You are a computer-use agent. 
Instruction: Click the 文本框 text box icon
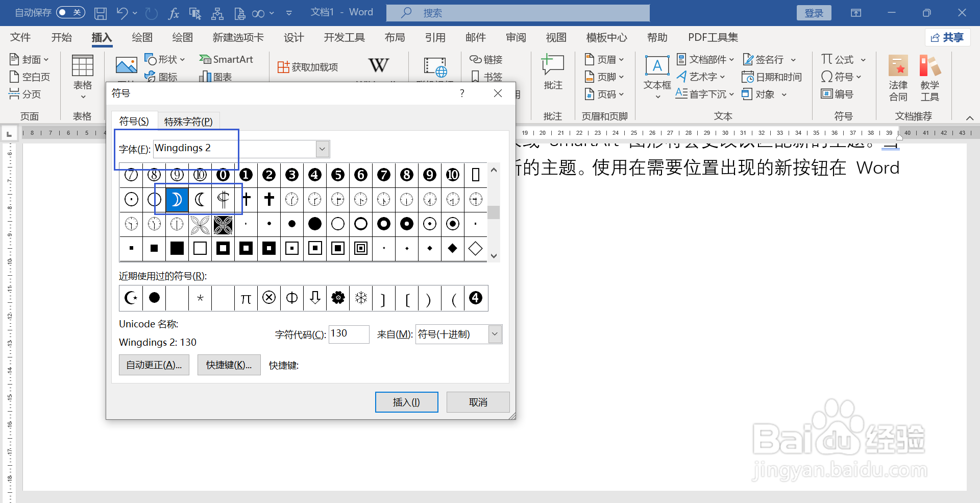tap(657, 65)
